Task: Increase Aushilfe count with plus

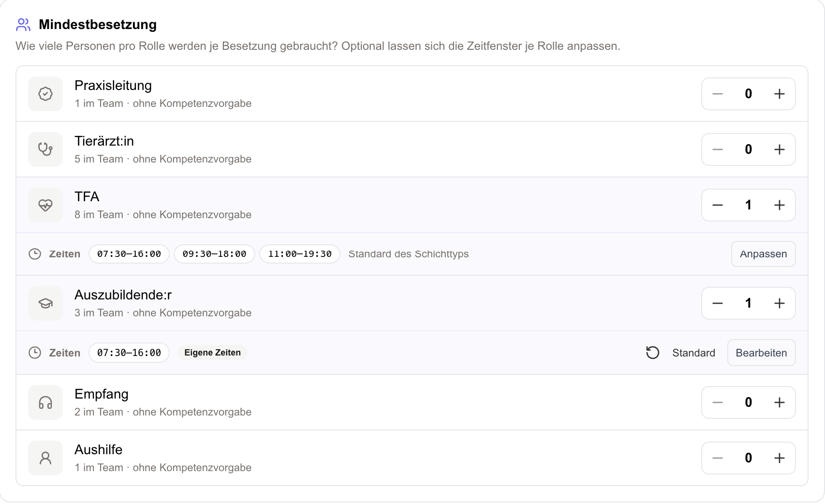Action: 779,458
